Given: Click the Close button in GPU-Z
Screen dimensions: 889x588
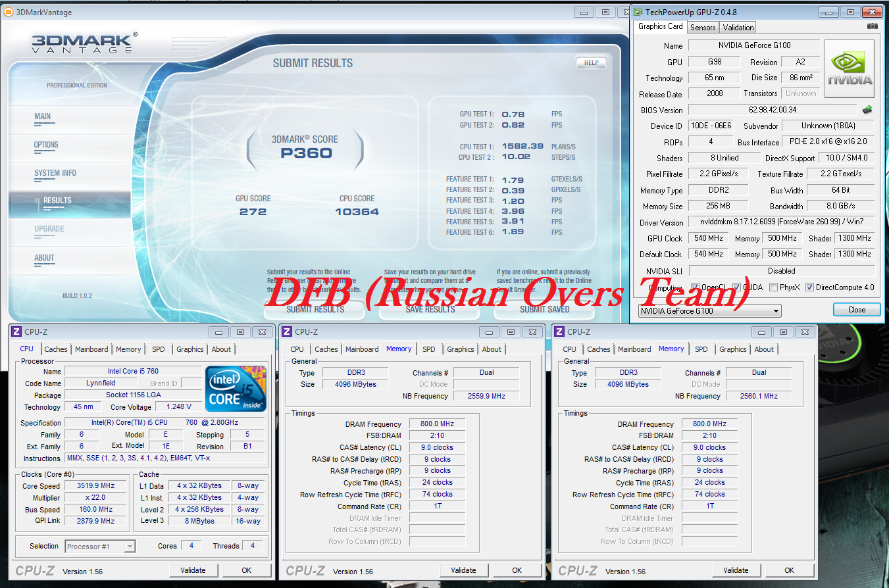Looking at the screenshot, I should pyautogui.click(x=857, y=310).
